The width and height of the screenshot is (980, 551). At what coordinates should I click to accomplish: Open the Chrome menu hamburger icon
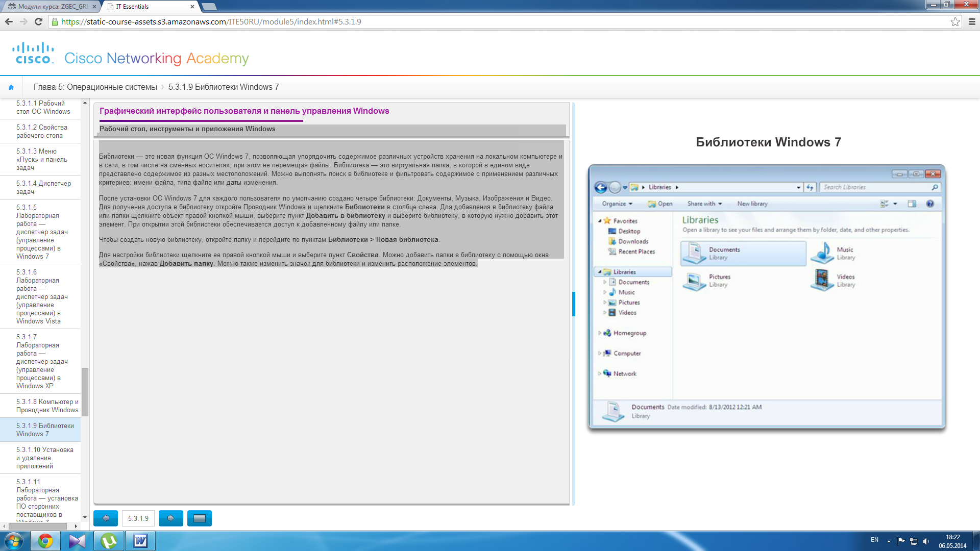(972, 21)
